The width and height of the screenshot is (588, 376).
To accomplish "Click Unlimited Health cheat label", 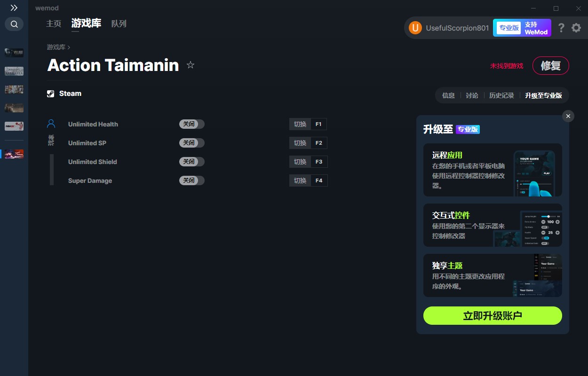I will (x=93, y=124).
